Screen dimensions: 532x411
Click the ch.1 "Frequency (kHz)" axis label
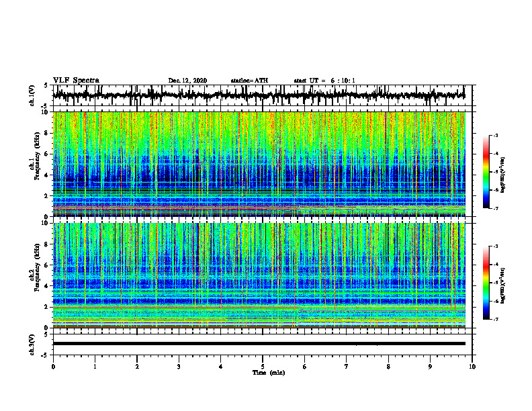pyautogui.click(x=37, y=156)
